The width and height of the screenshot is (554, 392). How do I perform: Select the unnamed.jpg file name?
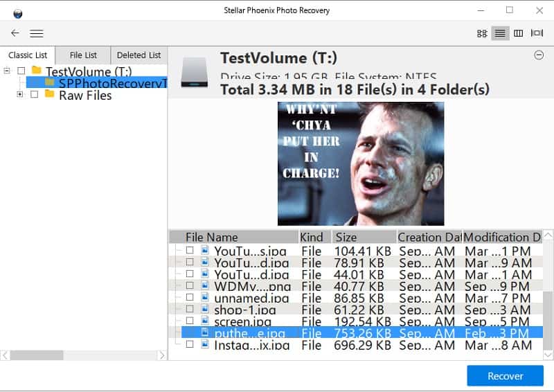[x=251, y=299]
